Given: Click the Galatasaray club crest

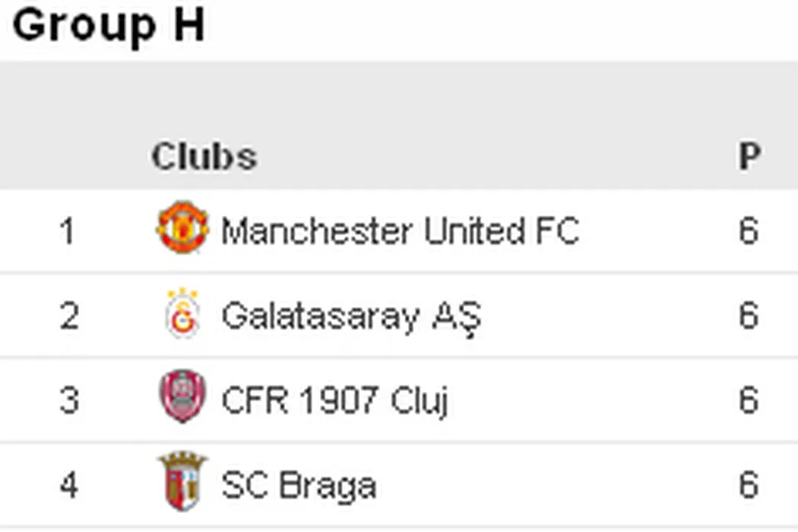Looking at the screenshot, I should point(182,314).
